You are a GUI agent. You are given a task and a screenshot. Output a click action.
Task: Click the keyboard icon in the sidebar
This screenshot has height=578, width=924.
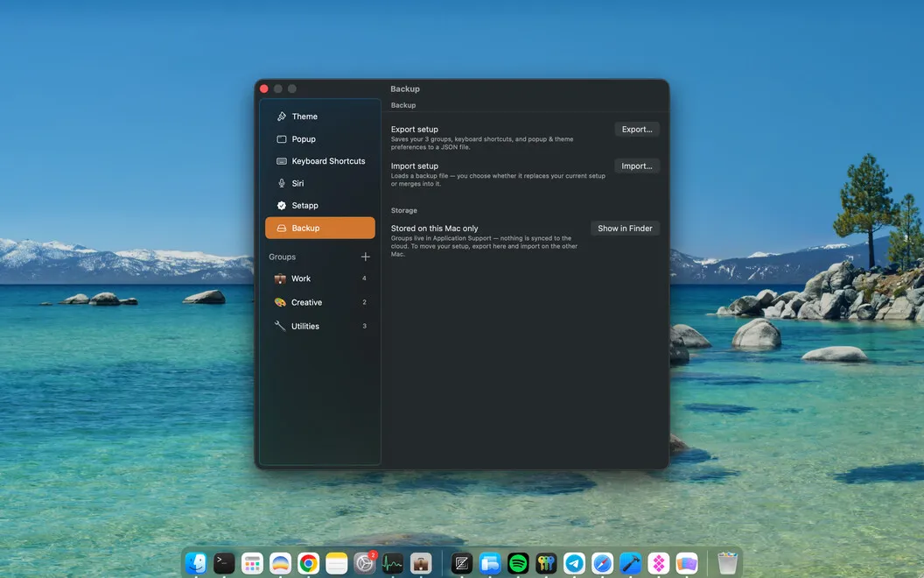282,161
